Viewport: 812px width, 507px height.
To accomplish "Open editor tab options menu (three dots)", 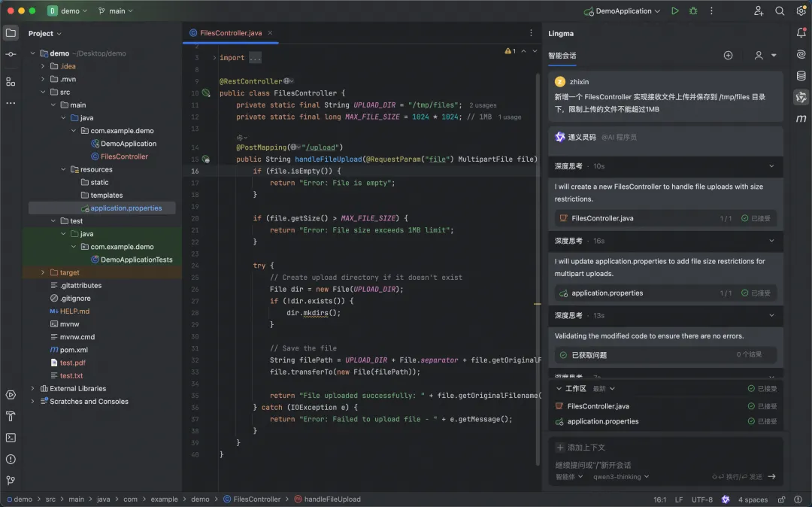I will 531,32.
